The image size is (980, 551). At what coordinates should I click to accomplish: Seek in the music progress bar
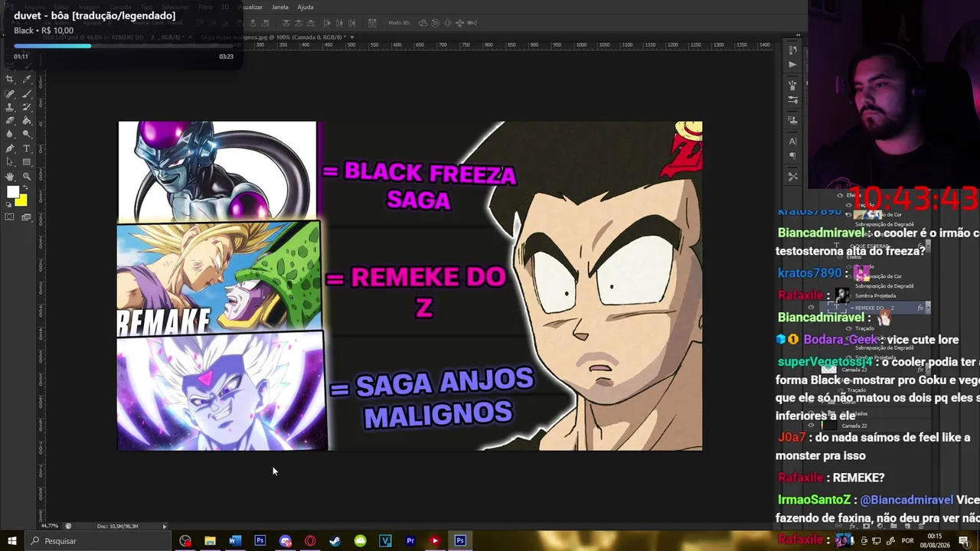[123, 46]
